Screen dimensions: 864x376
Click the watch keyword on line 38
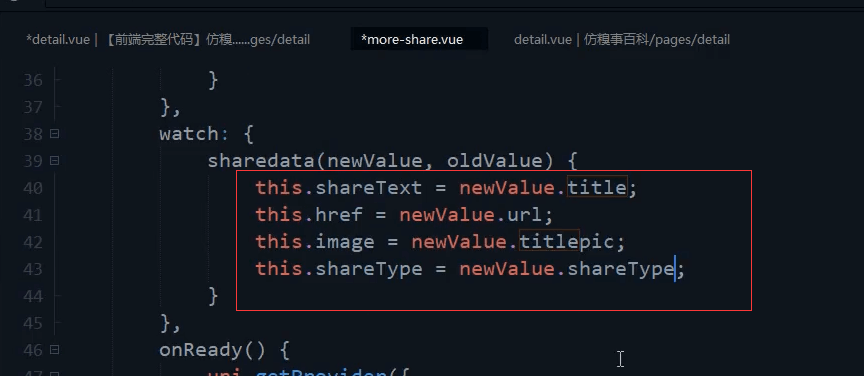pyautogui.click(x=189, y=134)
